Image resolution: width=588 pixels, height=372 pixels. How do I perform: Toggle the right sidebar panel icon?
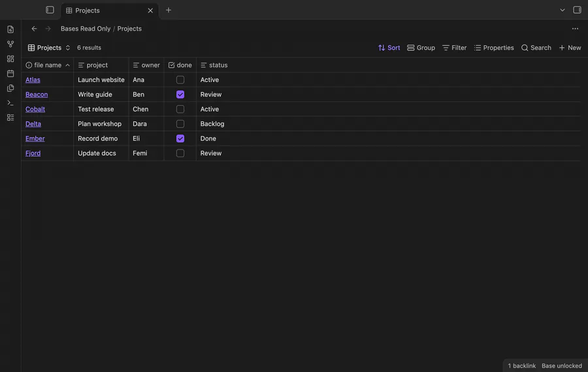577,10
